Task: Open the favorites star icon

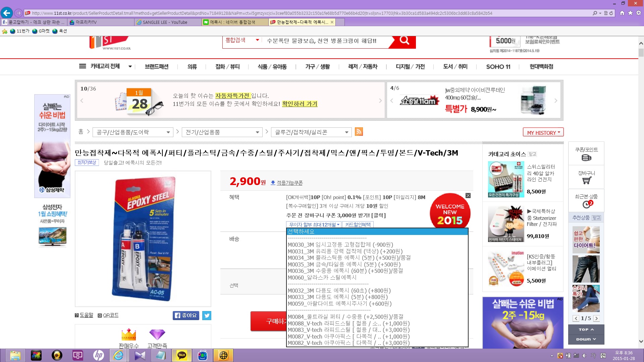Action: (630, 13)
